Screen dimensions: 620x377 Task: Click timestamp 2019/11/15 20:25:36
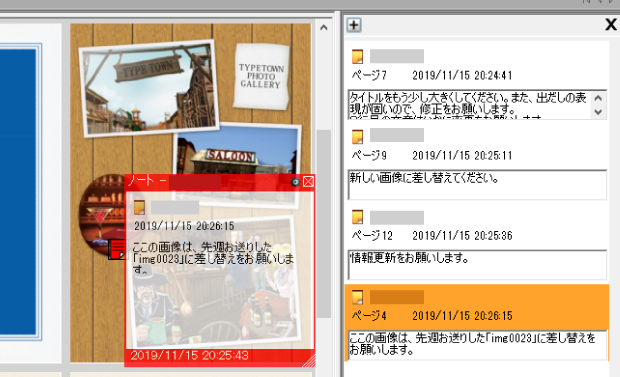click(x=462, y=236)
